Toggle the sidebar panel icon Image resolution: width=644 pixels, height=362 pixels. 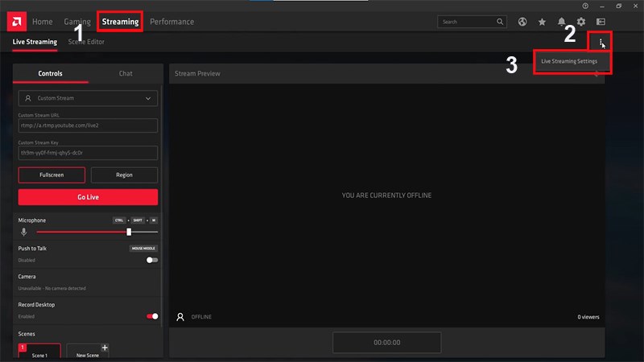601,22
